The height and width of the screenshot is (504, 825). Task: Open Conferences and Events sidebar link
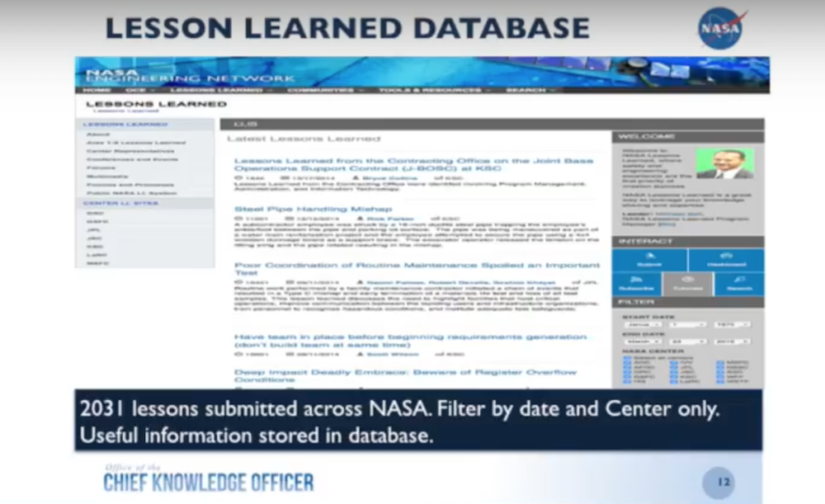click(132, 159)
